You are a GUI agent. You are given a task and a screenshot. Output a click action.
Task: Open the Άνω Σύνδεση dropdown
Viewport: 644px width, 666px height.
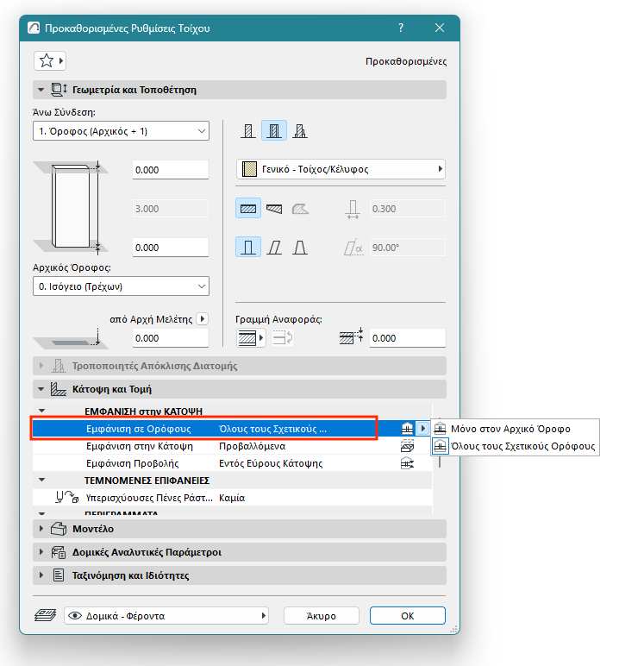(x=121, y=131)
